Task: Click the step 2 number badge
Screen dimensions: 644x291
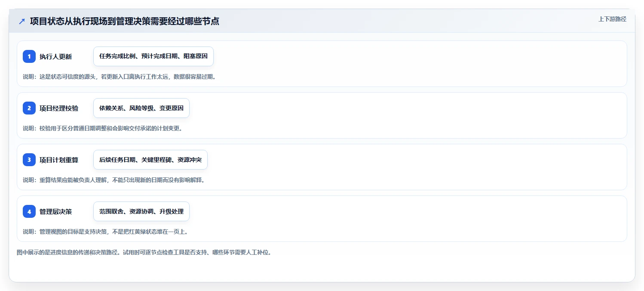Action: tap(29, 108)
